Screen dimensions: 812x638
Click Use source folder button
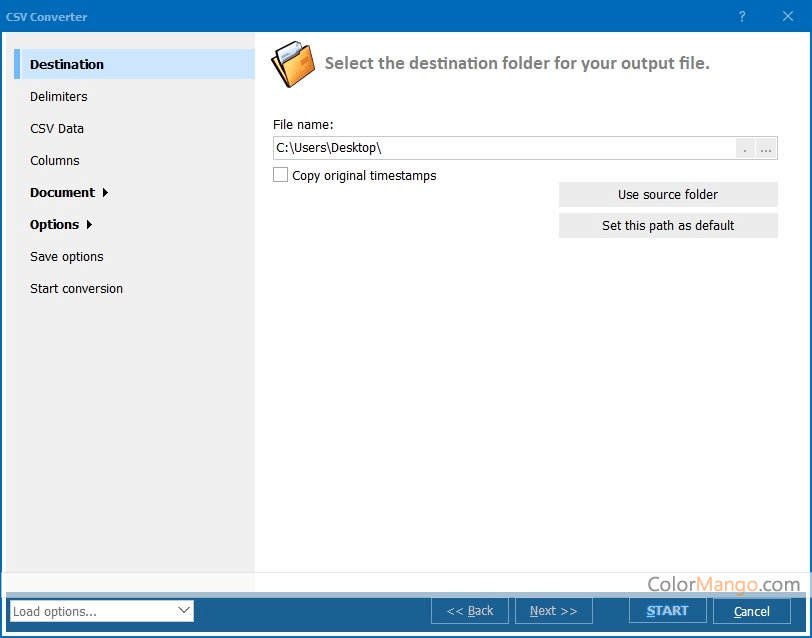pyautogui.click(x=668, y=195)
